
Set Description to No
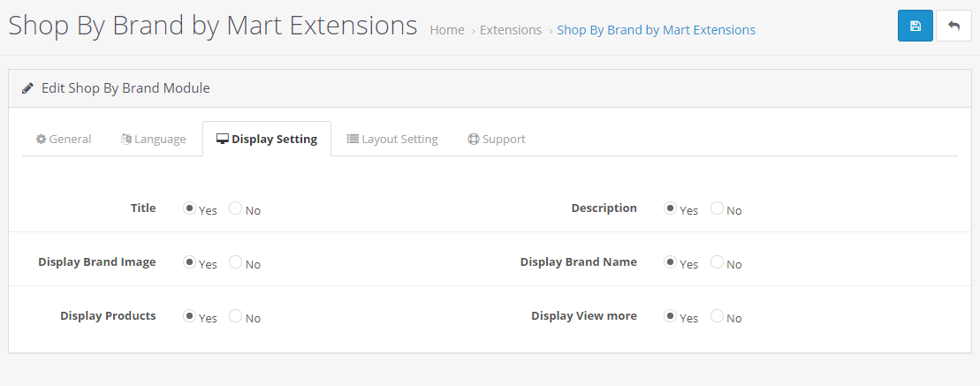click(717, 208)
